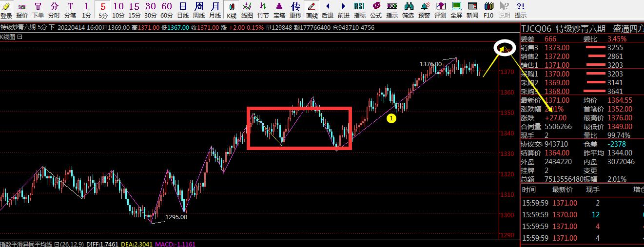Select the K线 candlestick chart type
644x247 pixels.
point(232,10)
